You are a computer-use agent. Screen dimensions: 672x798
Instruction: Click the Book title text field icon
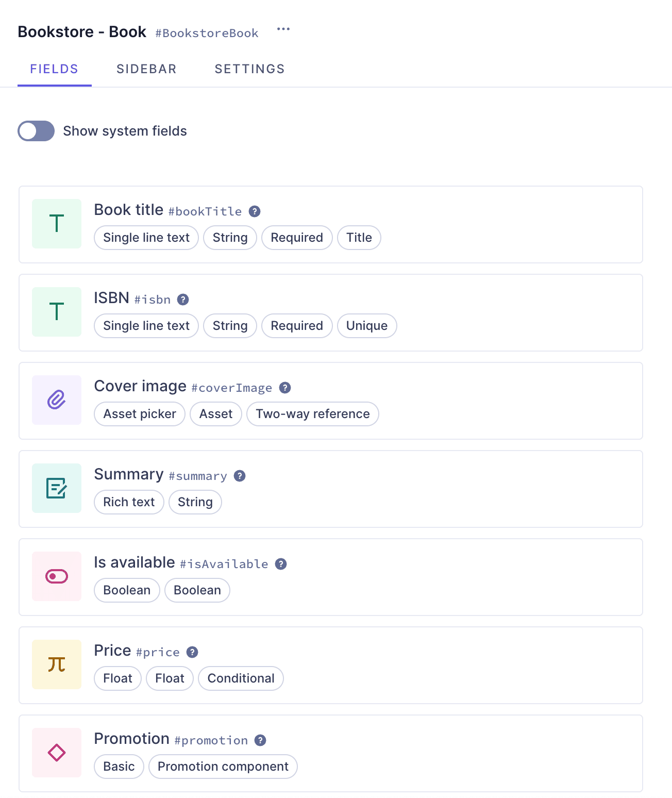coord(57,224)
